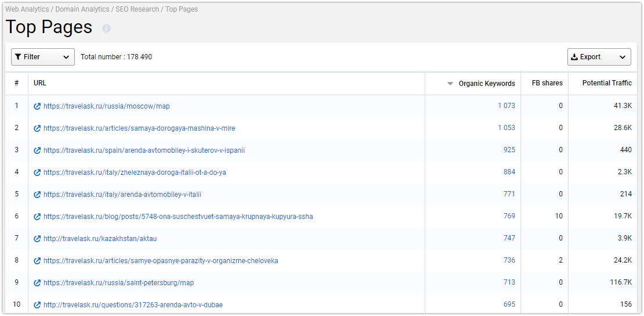Viewport: 644px width, 316px height.
Task: Select Top Pages breadcrumb item
Action: (182, 9)
